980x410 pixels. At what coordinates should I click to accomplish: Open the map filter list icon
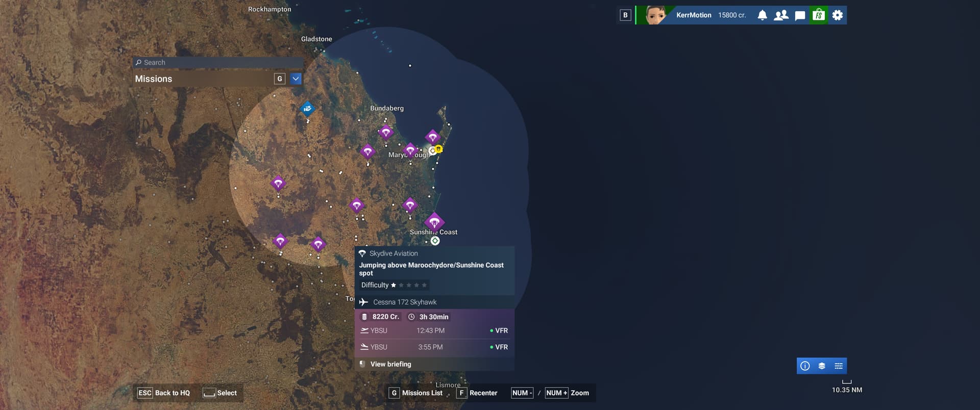pos(839,366)
